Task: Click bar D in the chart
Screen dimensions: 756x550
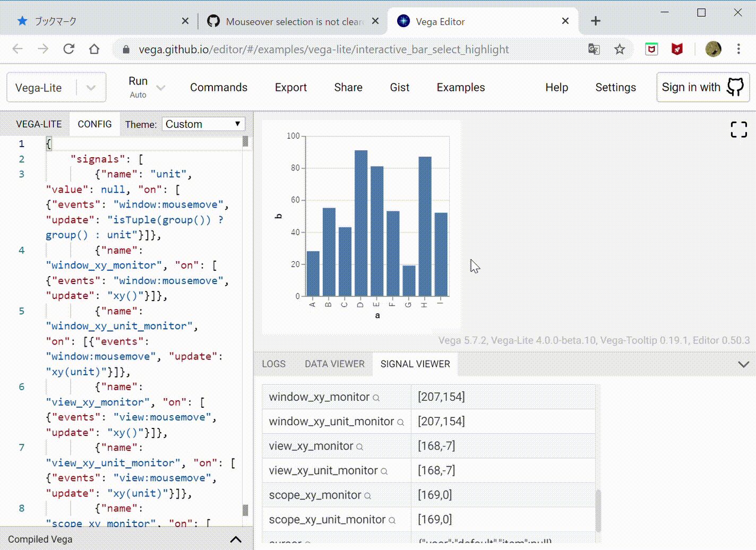Action: [361, 223]
